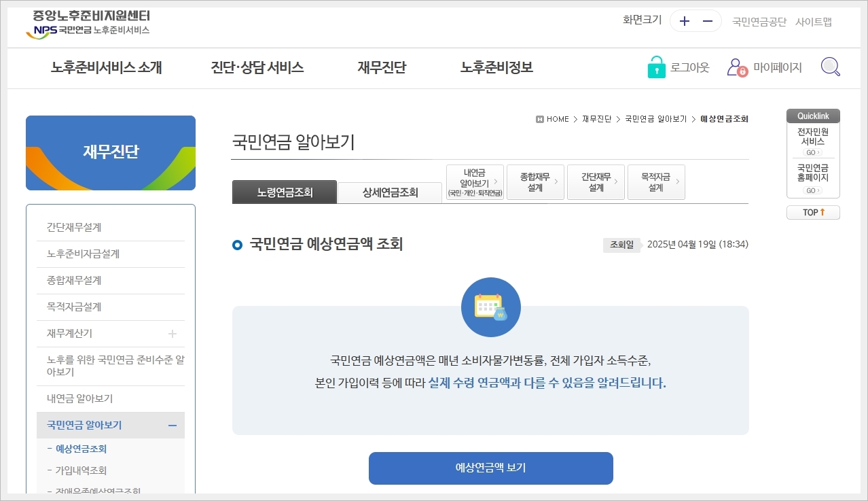This screenshot has height=501, width=868.
Task: Click the 재무진단 sidebar banner
Action: click(111, 153)
